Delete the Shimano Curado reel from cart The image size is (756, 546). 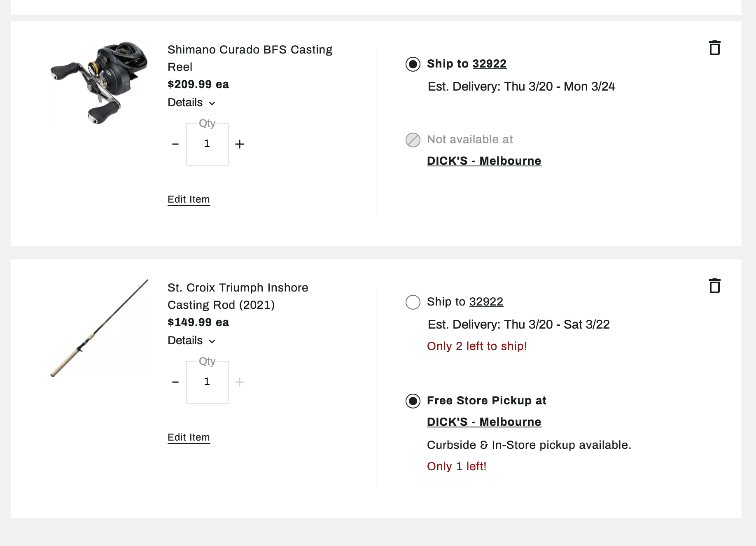pos(715,48)
